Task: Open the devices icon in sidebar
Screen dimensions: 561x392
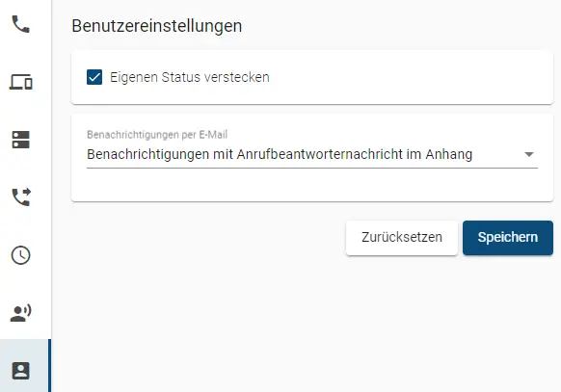Action: tap(21, 82)
